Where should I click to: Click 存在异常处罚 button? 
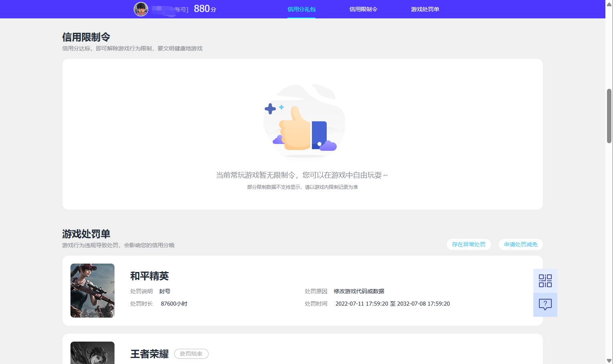point(468,244)
